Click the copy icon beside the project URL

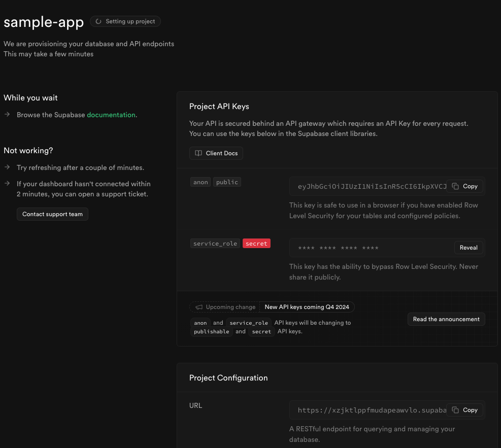(455, 410)
